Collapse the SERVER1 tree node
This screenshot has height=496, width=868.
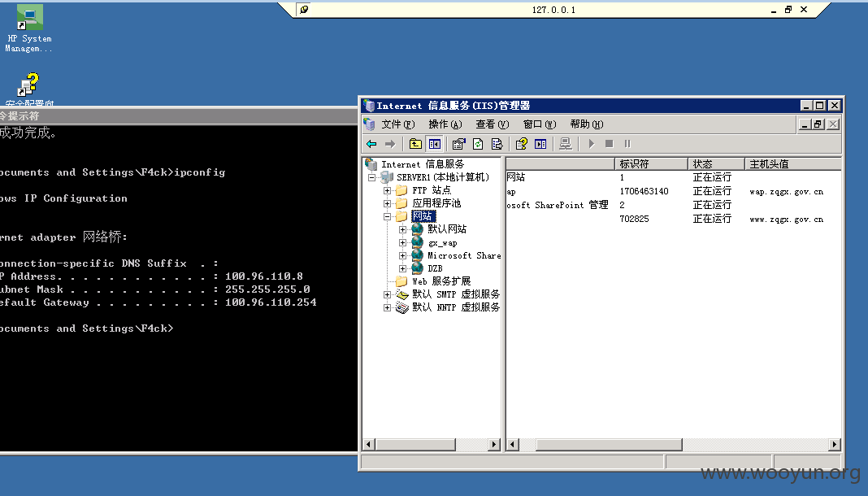pos(372,178)
